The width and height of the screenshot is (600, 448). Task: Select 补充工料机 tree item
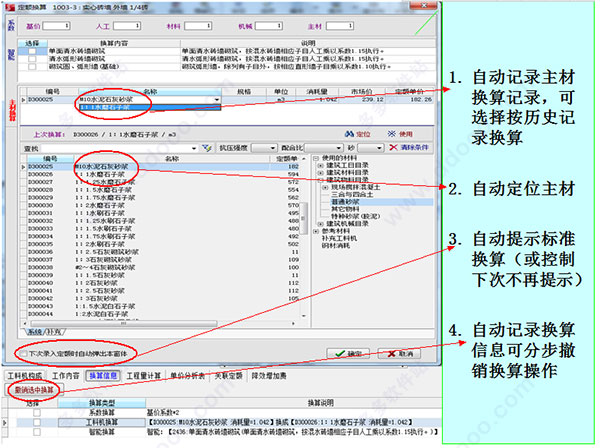[339, 238]
